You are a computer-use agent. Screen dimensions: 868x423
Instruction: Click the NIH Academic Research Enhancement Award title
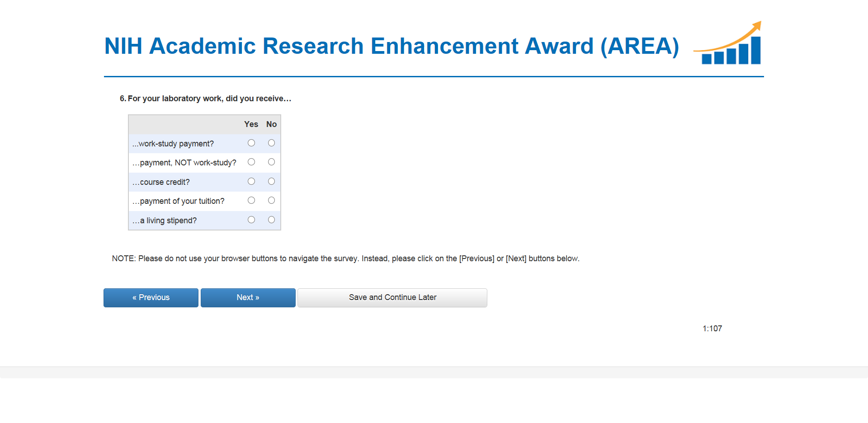[392, 46]
